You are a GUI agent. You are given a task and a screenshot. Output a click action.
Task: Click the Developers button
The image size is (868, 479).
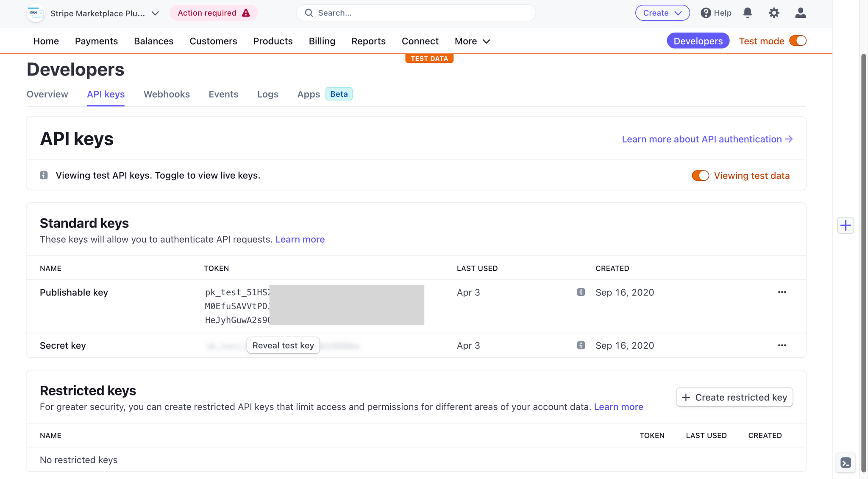[698, 41]
